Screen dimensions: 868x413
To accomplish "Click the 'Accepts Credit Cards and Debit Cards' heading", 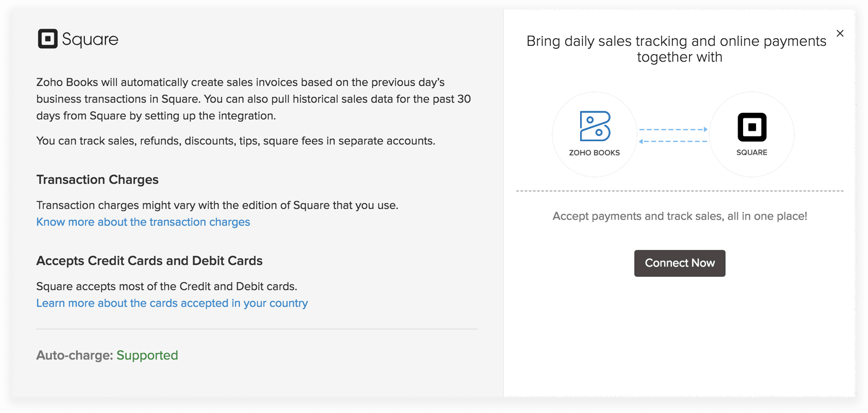I will 149,261.
